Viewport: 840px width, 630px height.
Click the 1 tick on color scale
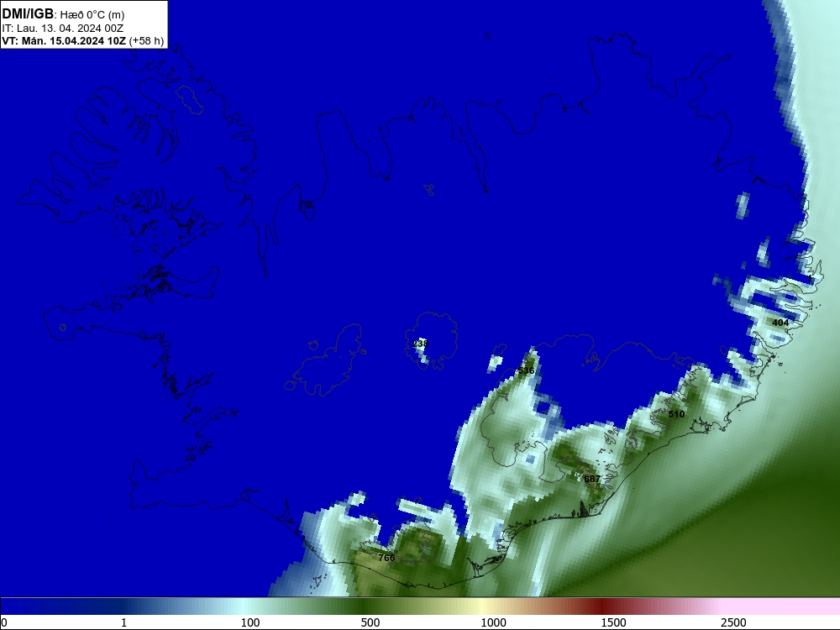pos(123,622)
